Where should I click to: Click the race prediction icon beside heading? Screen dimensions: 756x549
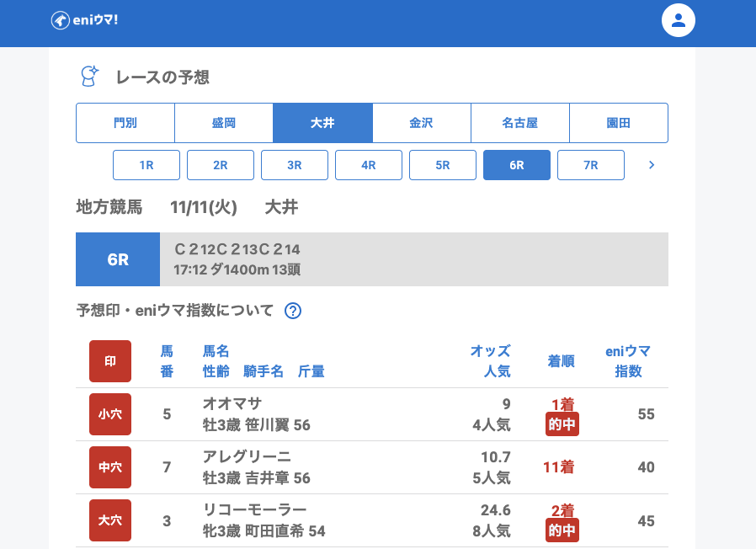(x=88, y=77)
